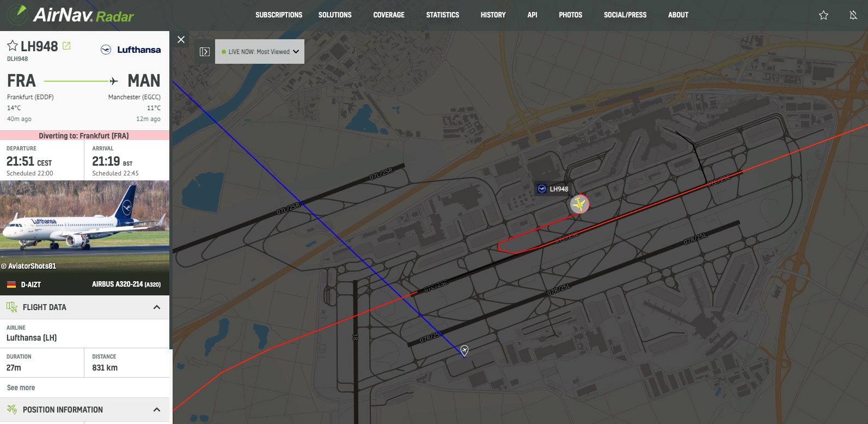This screenshot has width=868, height=424.
Task: Click the other aircraft marker on the apron
Action: tap(464, 350)
